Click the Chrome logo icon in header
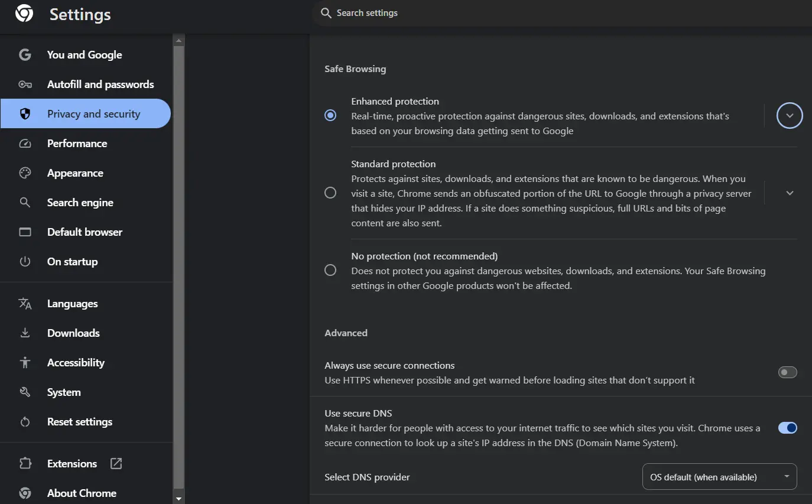 click(24, 14)
